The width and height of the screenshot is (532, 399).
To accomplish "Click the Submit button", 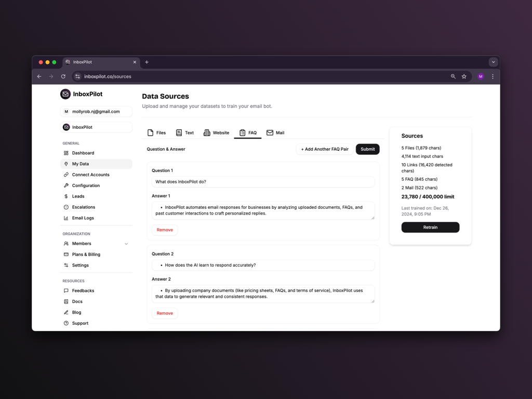I will click(368, 149).
